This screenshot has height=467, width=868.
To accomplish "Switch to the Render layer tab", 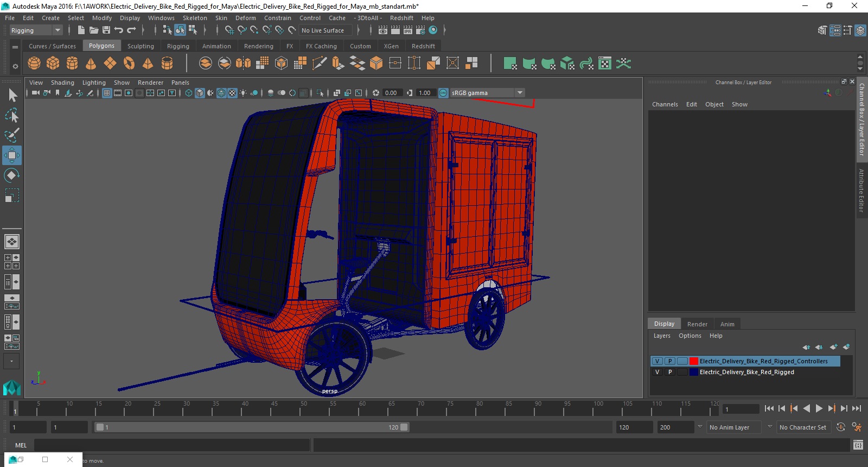I will pos(697,324).
